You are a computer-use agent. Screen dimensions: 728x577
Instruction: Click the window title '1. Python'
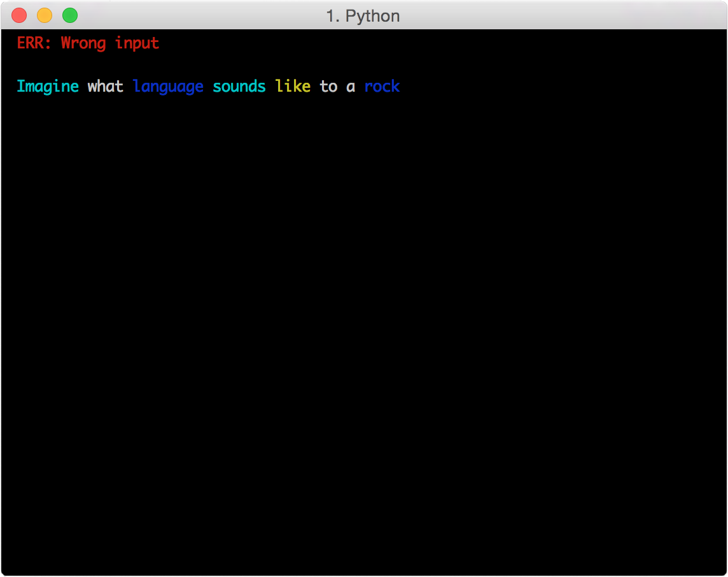tap(363, 16)
